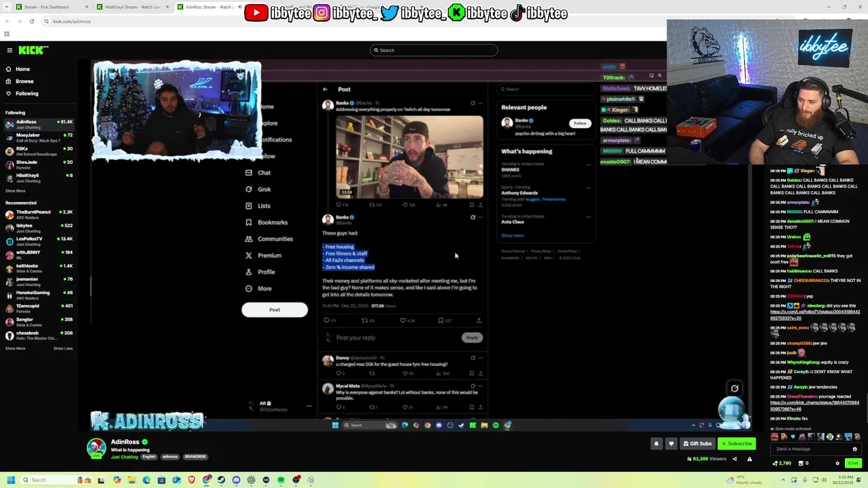The width and height of the screenshot is (868, 488).
Task: Close the Kick Dashboard browser tab
Action: [87, 7]
